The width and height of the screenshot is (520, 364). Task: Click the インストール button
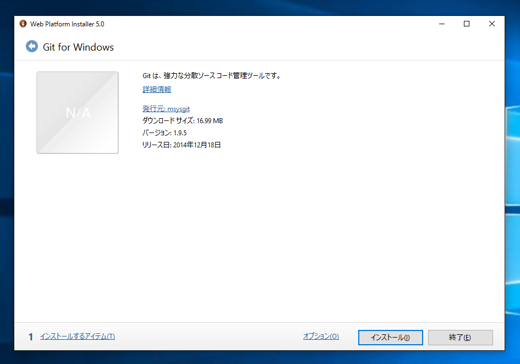pyautogui.click(x=390, y=337)
